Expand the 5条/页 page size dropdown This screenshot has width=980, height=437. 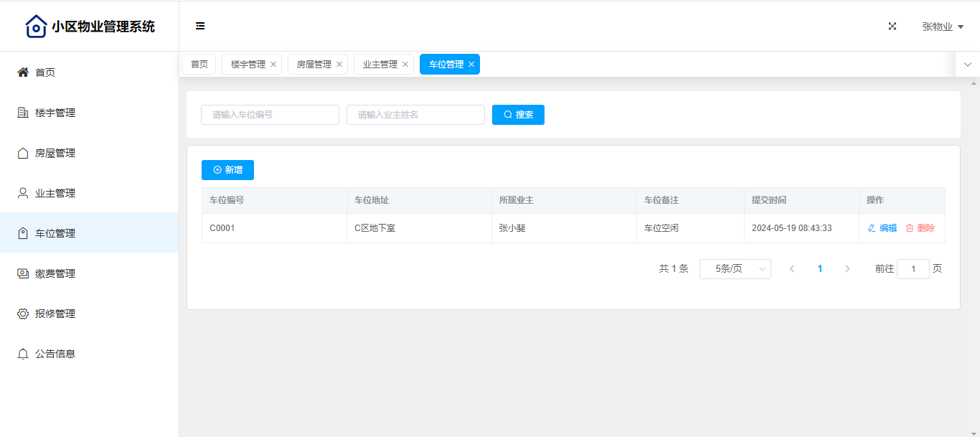click(x=735, y=269)
